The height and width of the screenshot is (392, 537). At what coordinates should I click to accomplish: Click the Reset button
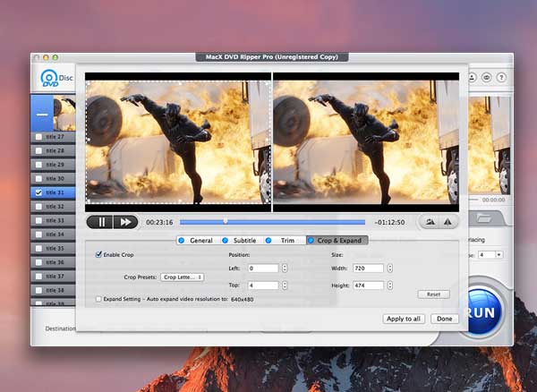tap(433, 294)
